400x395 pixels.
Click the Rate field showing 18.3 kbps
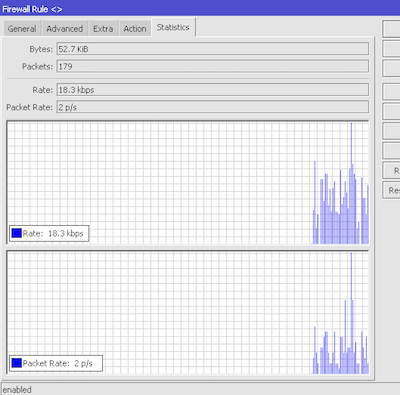click(213, 90)
